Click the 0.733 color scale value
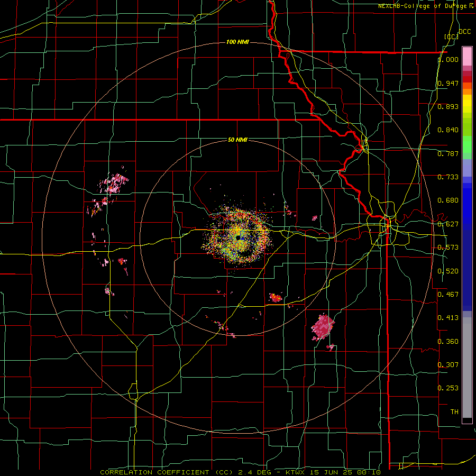Image resolution: width=476 pixels, height=476 pixels. click(448, 177)
